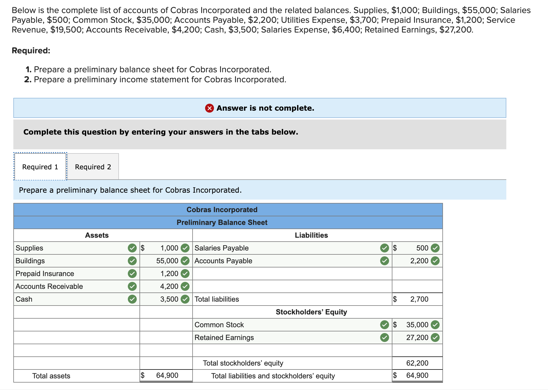The height and width of the screenshot is (392, 548).
Task: Click green checkmark next to Prepaid Insurance label
Action: click(132, 274)
